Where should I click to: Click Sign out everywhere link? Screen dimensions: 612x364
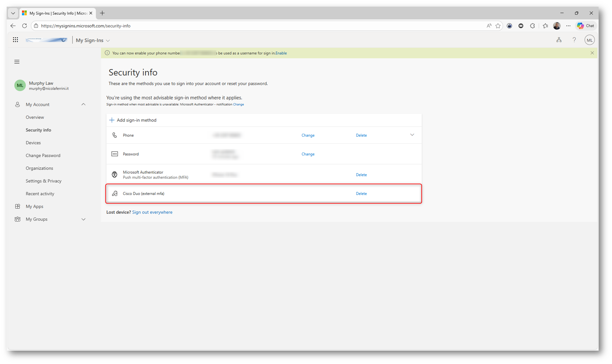[x=152, y=212]
